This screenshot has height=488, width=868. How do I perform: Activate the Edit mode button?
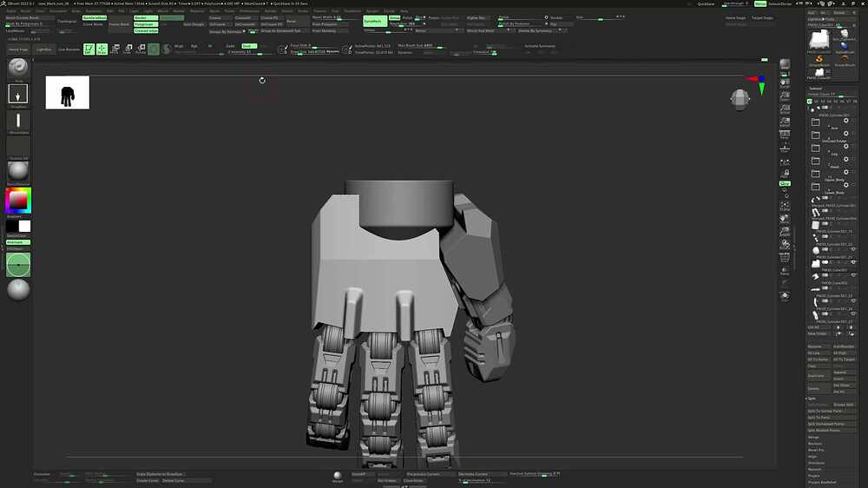(89, 49)
